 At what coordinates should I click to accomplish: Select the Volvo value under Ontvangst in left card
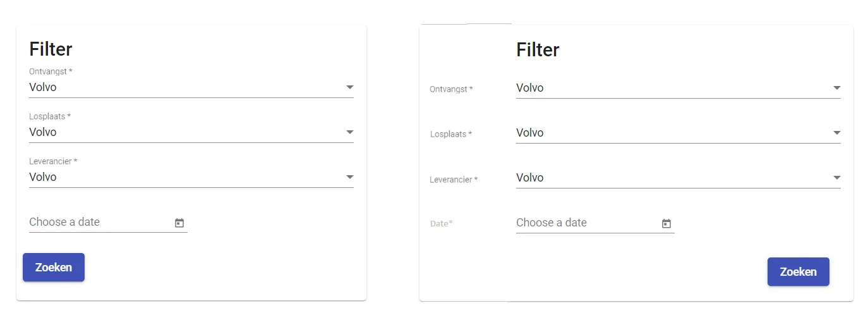click(x=43, y=87)
